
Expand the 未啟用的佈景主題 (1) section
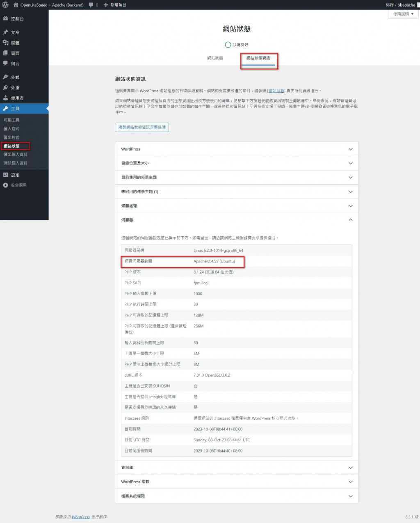tap(237, 192)
